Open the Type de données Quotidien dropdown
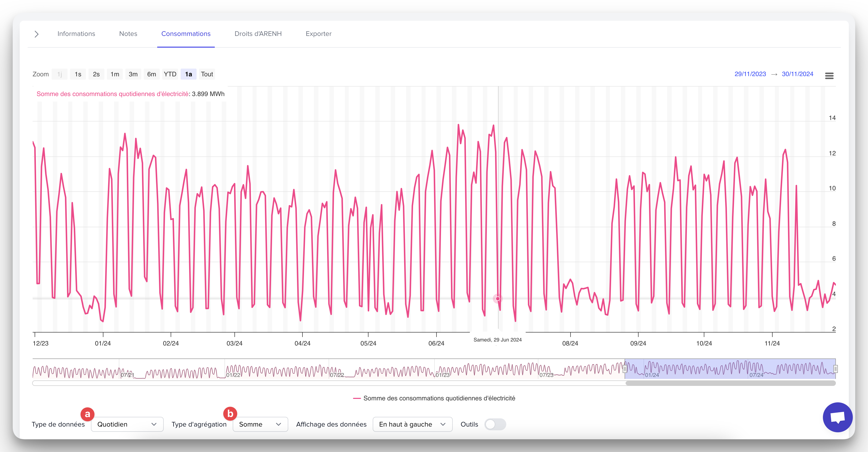This screenshot has width=868, height=452. (127, 424)
